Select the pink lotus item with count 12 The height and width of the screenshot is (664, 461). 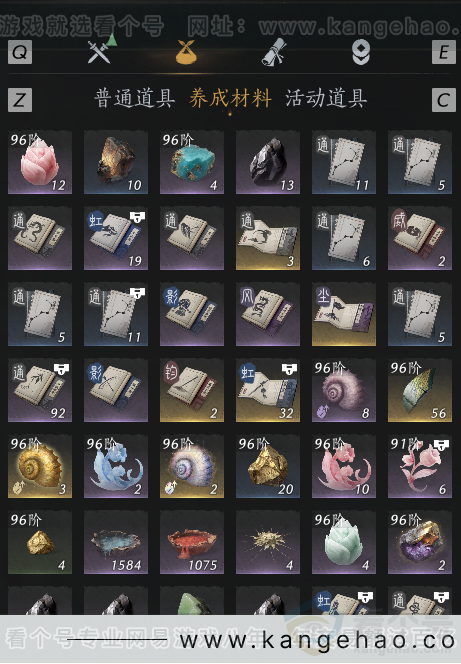click(40, 162)
